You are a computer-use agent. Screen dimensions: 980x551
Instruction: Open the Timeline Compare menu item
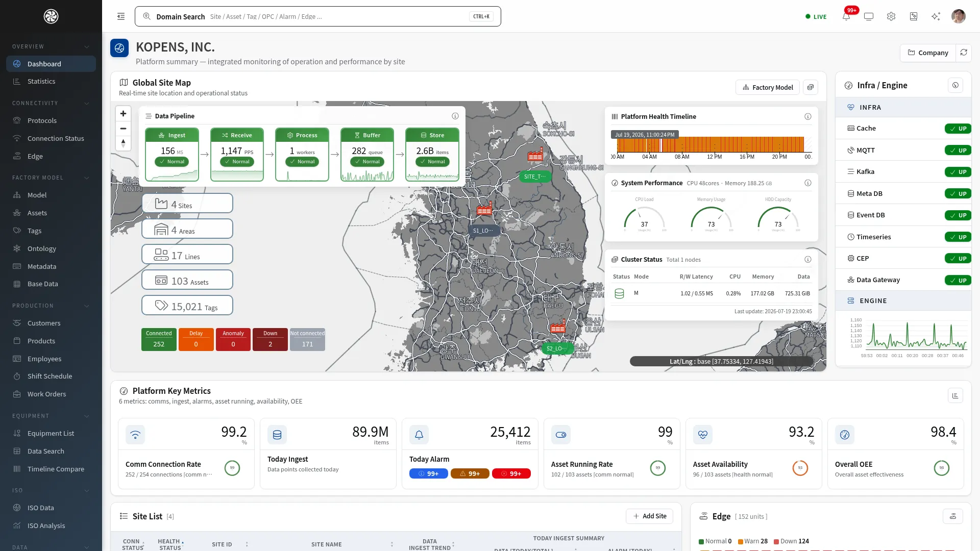51,469
